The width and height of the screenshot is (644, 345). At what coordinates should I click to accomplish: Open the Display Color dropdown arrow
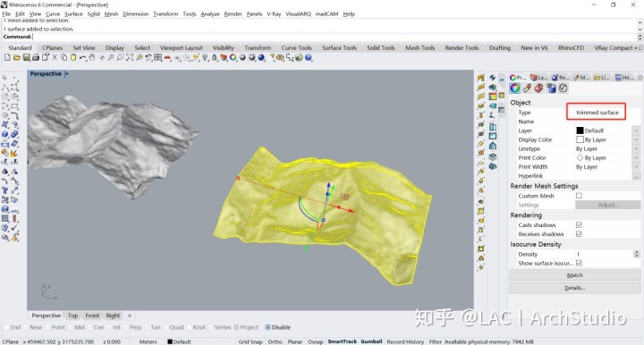tap(636, 139)
